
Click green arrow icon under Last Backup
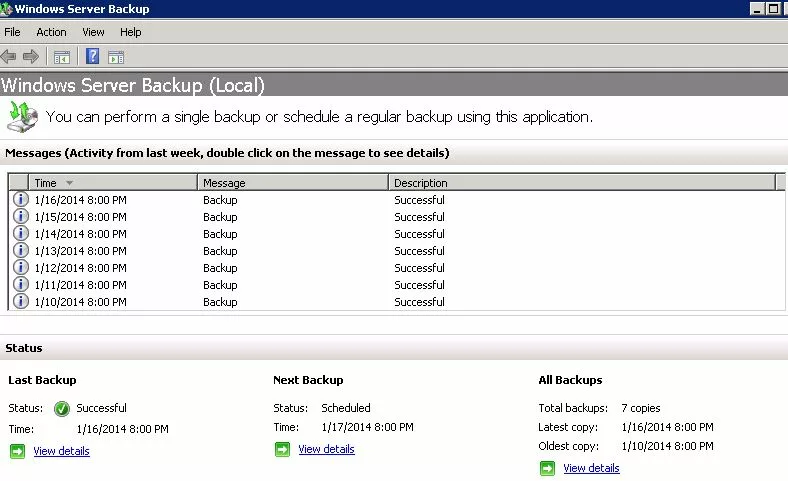[18, 451]
